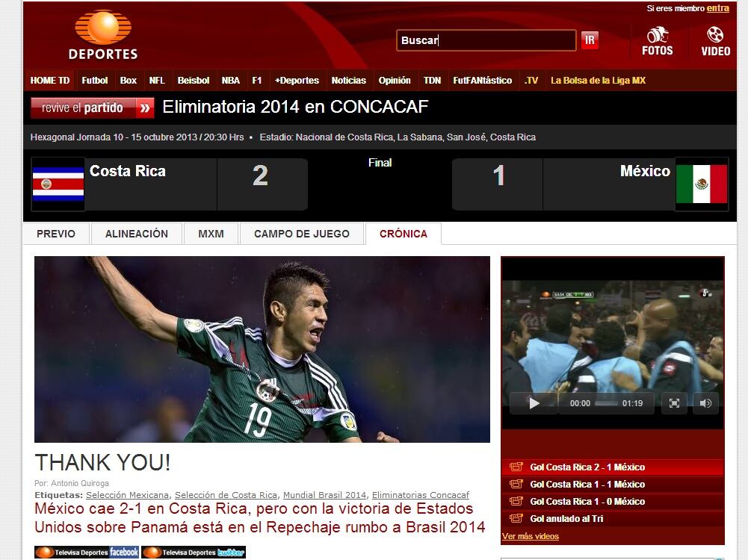Open the Televisa Deportes Twitter badge
Image resolution: width=748 pixels, height=560 pixels.
194,553
